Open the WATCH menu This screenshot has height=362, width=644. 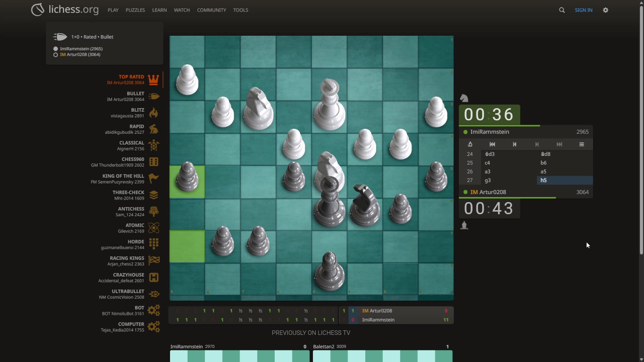(182, 10)
